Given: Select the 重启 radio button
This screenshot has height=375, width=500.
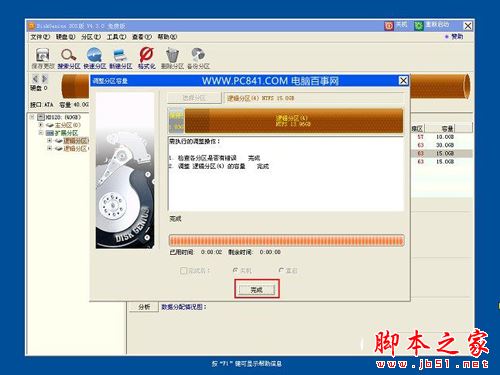Looking at the screenshot, I should pos(281,270).
